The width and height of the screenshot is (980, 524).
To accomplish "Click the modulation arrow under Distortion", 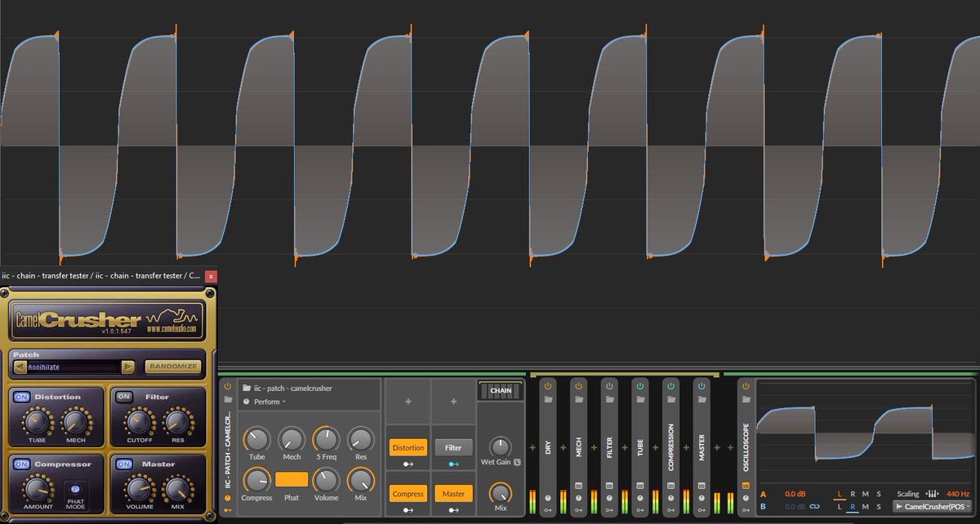I will pos(408,463).
